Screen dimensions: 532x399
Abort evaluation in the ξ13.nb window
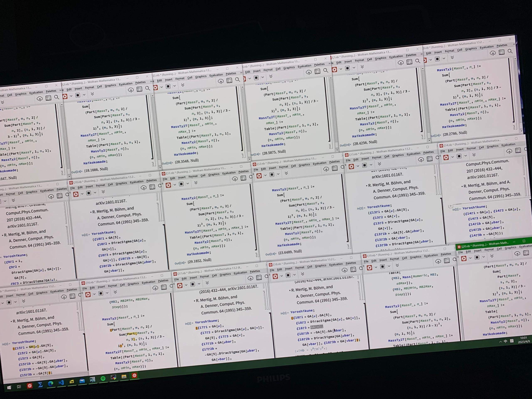pos(365,165)
